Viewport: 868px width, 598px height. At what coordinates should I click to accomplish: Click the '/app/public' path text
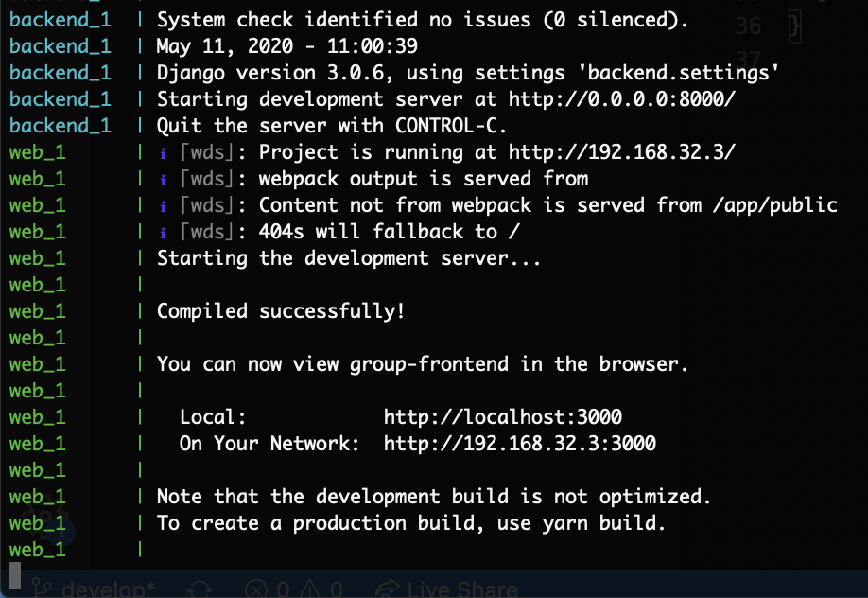pos(775,205)
